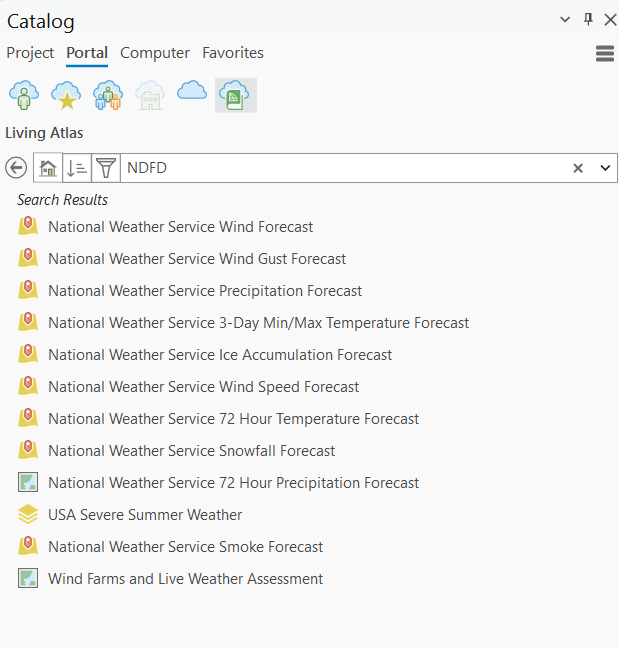619x648 pixels.
Task: Click web map icon beside Wind Gust Forecast
Action: click(x=28, y=258)
